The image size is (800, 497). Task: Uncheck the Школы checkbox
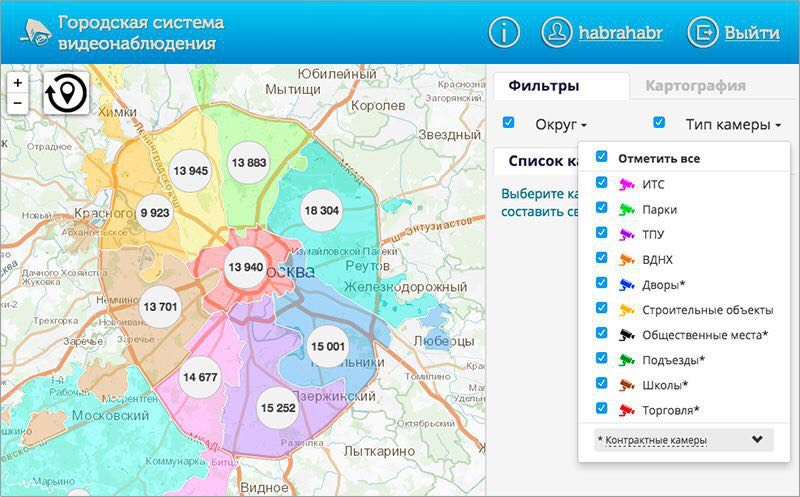tap(602, 383)
